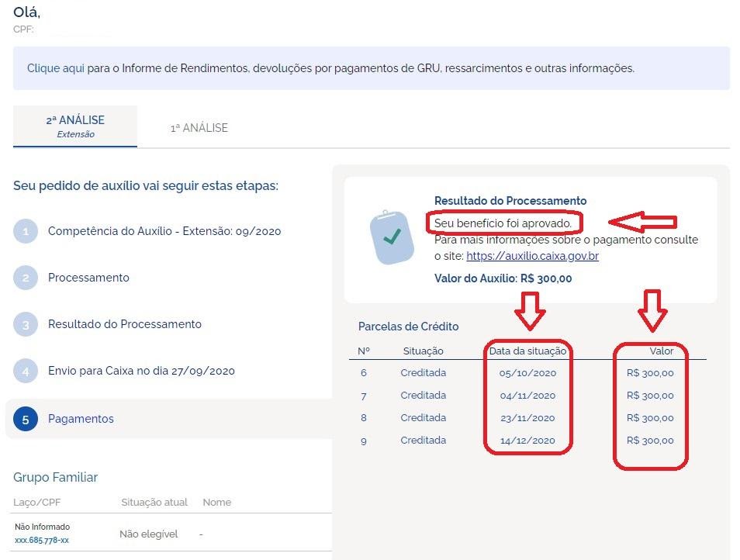The height and width of the screenshot is (560, 740).
Task: Click the 'Situação atual' column header
Action: pyautogui.click(x=154, y=503)
